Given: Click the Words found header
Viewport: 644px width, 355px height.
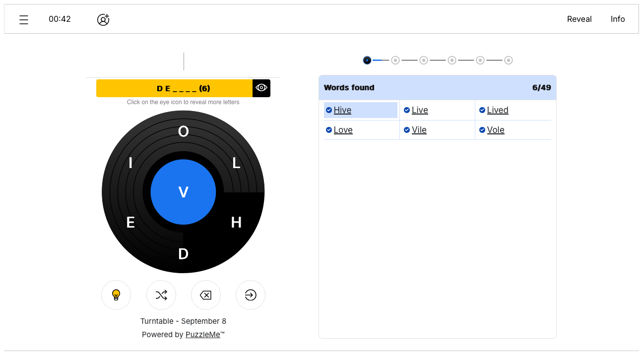Looking at the screenshot, I should pyautogui.click(x=349, y=88).
